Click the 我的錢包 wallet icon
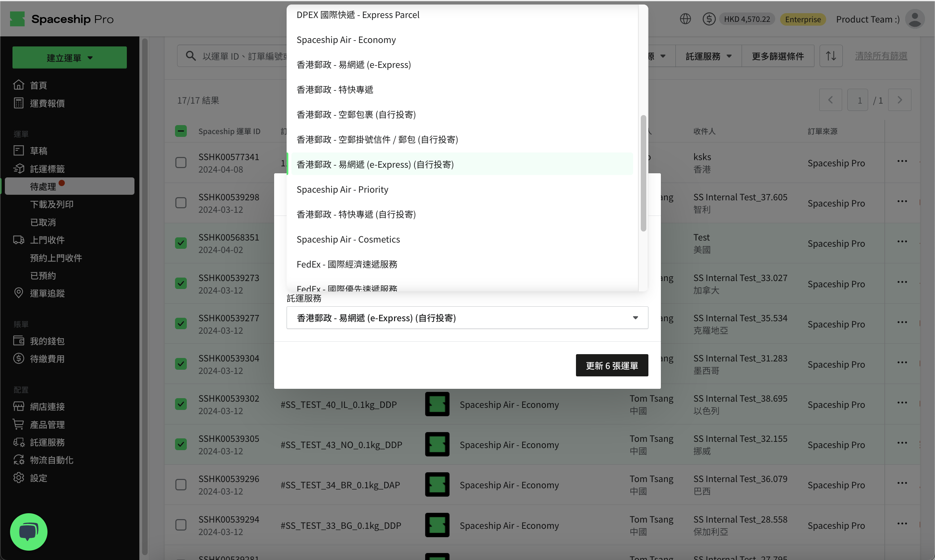Screen dimensions: 935x560 click(x=18, y=341)
